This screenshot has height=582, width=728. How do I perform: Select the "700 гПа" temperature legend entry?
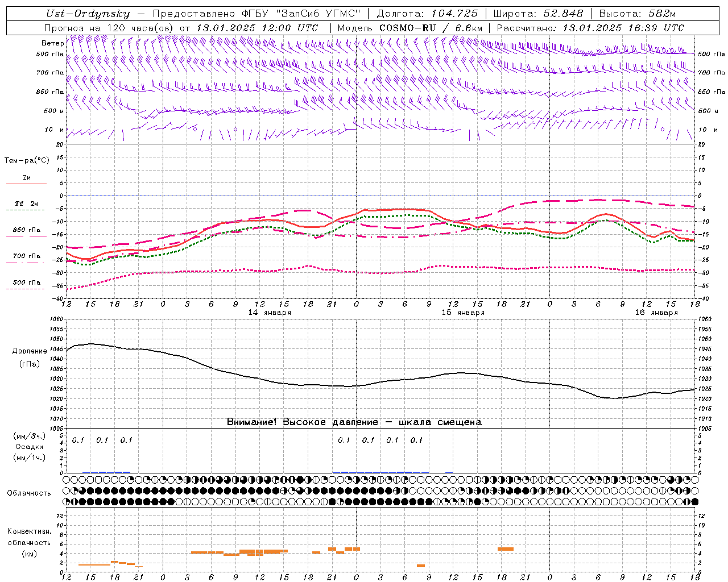coord(27,256)
